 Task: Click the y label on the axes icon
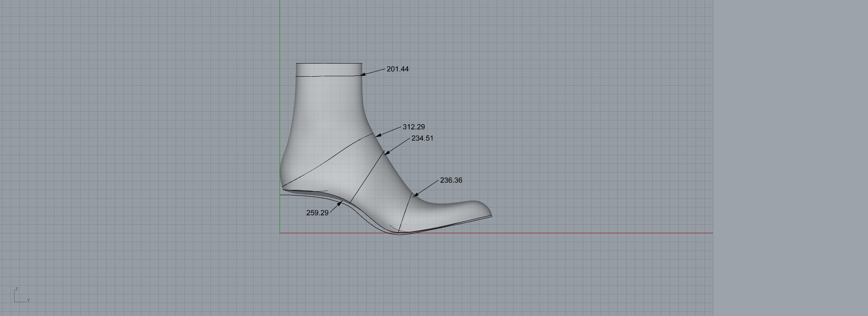pyautogui.click(x=28, y=300)
